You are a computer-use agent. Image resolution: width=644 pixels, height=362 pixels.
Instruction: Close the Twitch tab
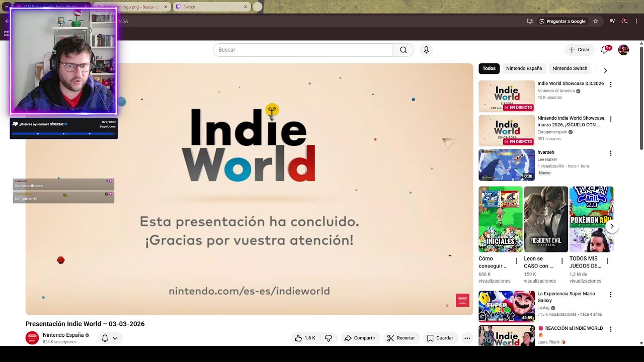246,7
